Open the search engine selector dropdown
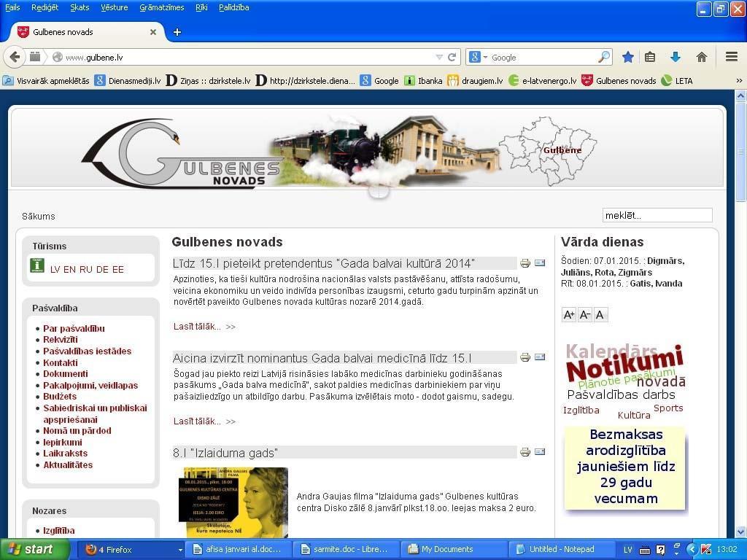Viewport: 747px width, 560px height. (479, 57)
